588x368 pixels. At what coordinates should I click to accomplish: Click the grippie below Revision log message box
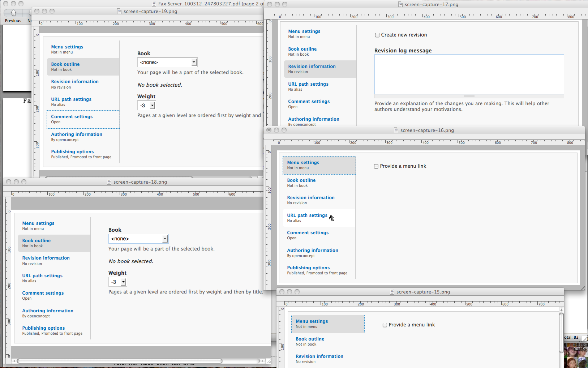click(x=469, y=96)
